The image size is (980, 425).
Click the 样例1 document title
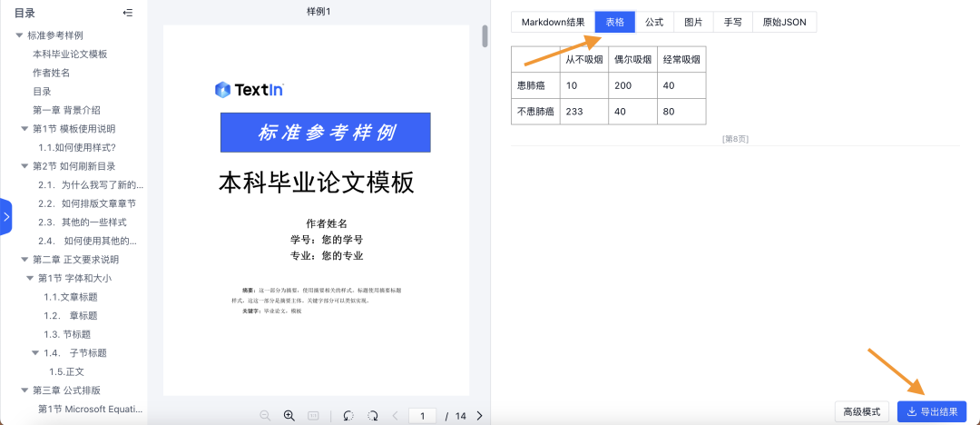(318, 11)
